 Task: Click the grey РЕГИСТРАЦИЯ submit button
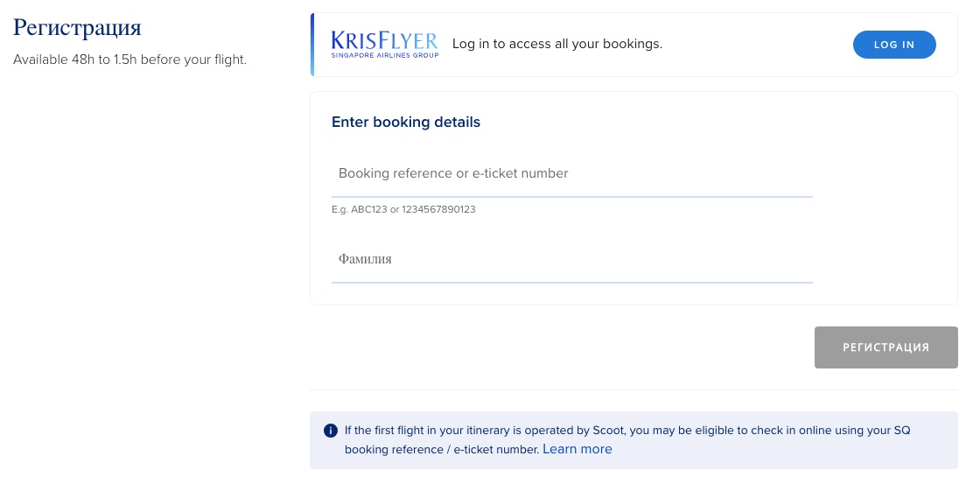(885, 347)
